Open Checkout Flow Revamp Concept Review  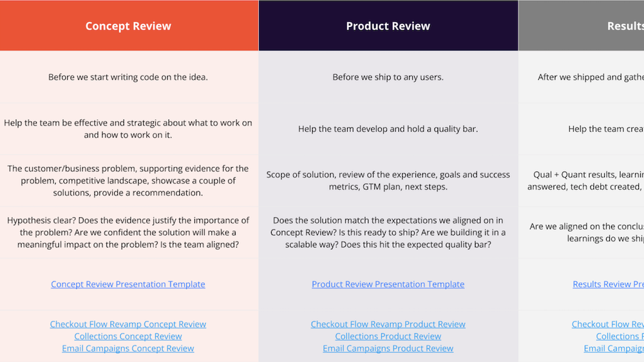click(x=128, y=324)
